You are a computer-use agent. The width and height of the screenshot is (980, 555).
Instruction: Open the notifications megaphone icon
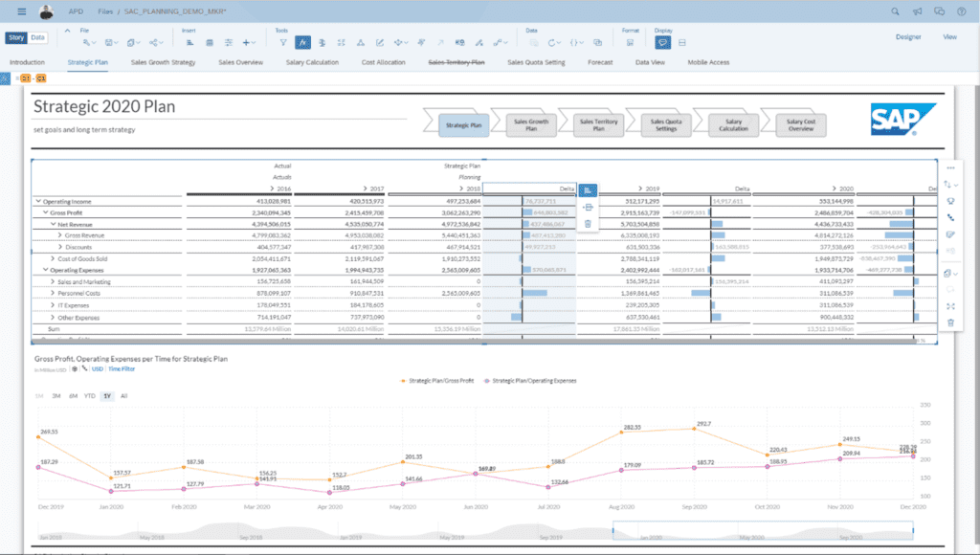pyautogui.click(x=917, y=11)
